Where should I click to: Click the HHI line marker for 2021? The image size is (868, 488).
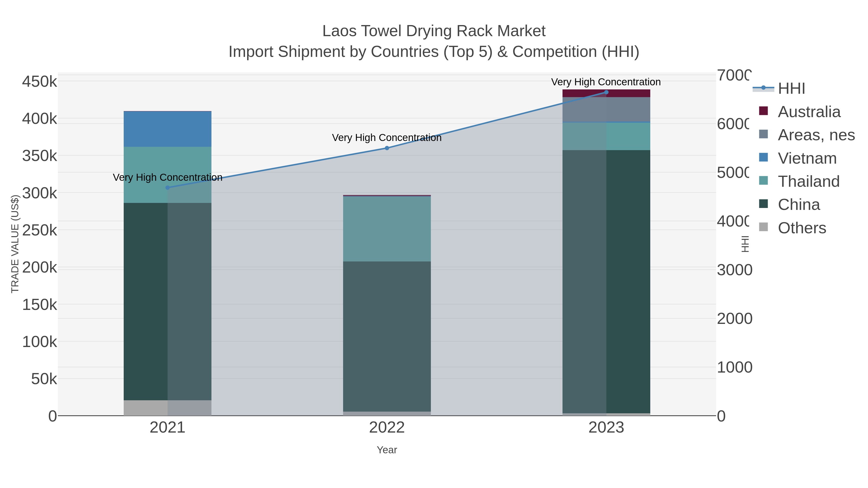(x=168, y=187)
